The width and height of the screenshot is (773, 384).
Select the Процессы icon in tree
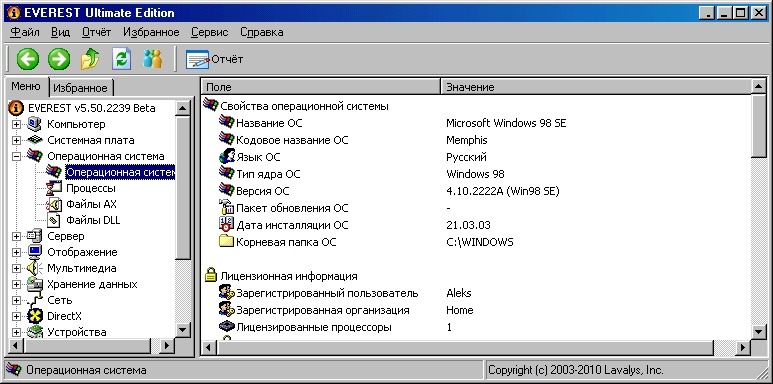coord(53,188)
